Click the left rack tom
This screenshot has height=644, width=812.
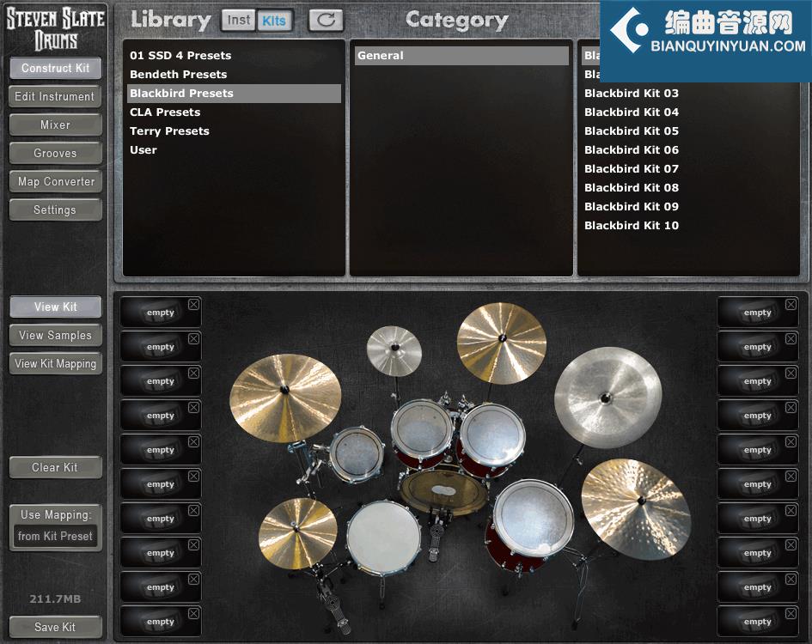[422, 429]
